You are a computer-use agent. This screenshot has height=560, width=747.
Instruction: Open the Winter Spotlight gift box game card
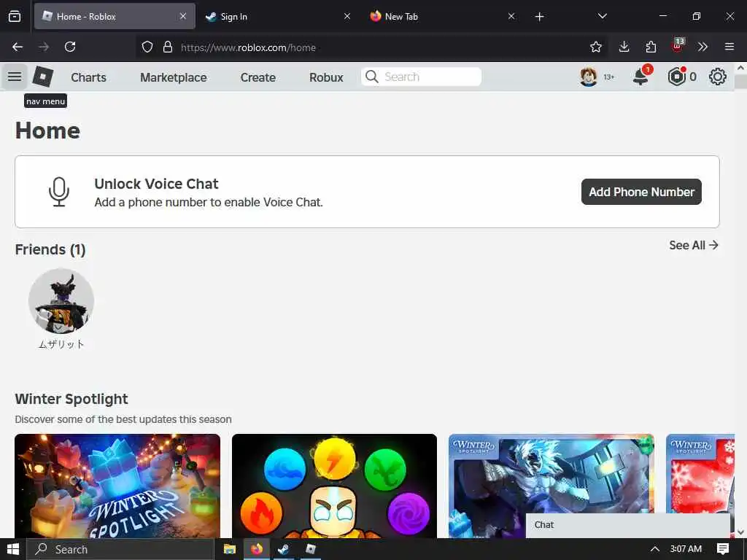click(117, 486)
